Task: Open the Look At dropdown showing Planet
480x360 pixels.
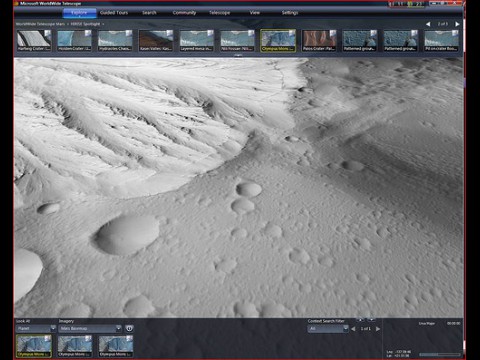Action: click(x=36, y=329)
